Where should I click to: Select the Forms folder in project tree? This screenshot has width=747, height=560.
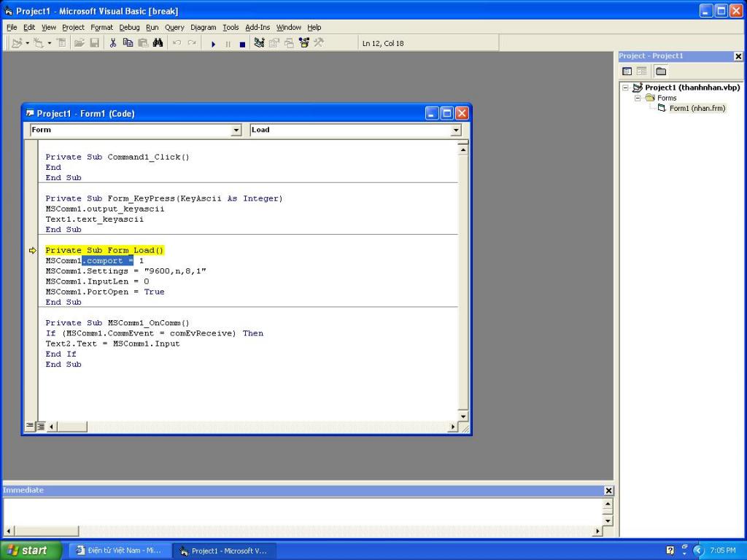coord(667,98)
